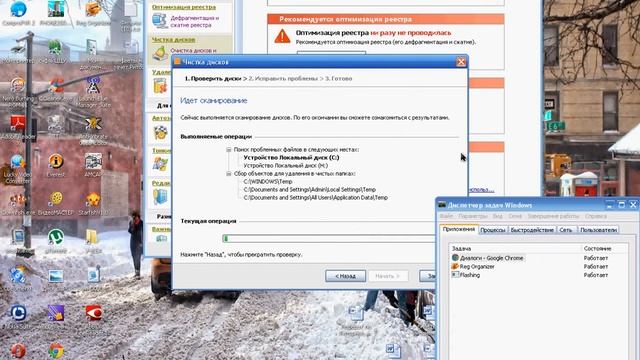Switch to the Процессы tab

click(493, 230)
